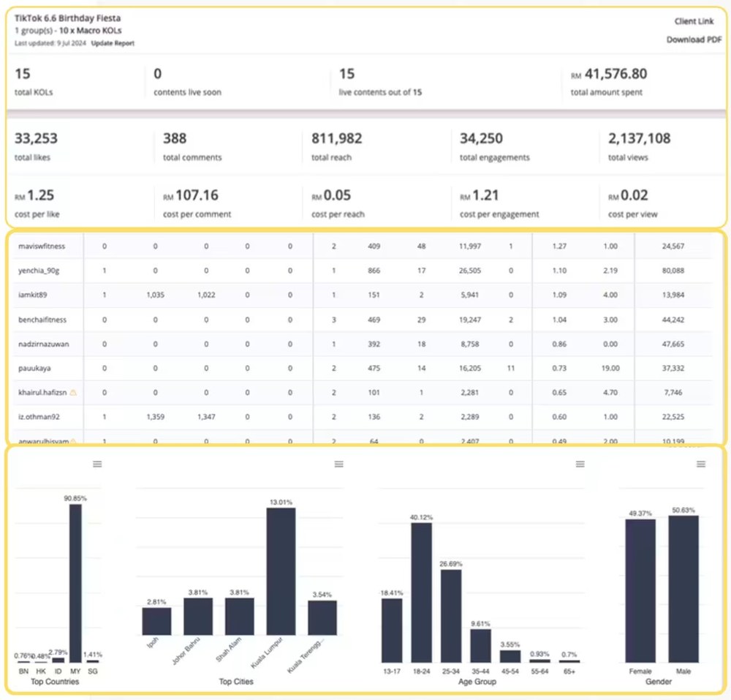The height and width of the screenshot is (700, 731).
Task: Click the benchaifitness KOL name
Action: 42,320
